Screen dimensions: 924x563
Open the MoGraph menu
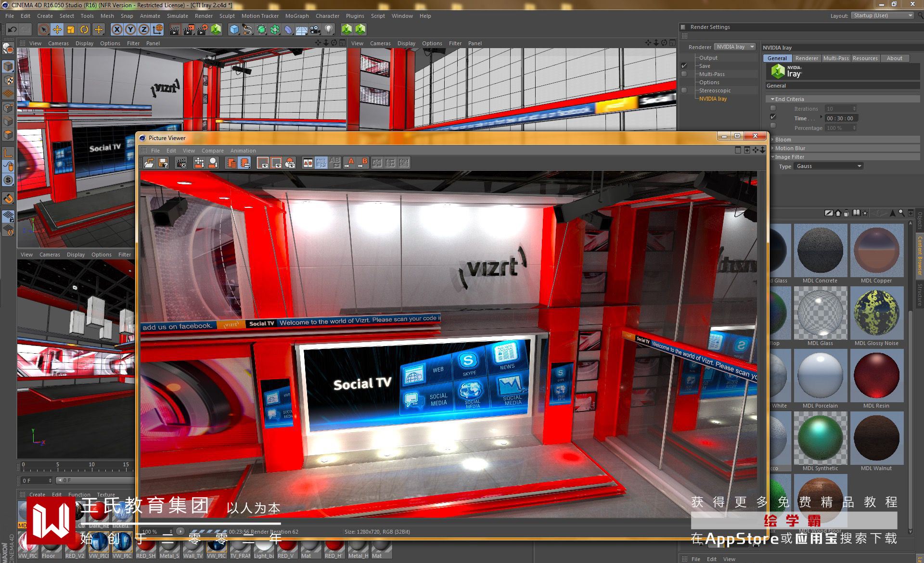296,16
